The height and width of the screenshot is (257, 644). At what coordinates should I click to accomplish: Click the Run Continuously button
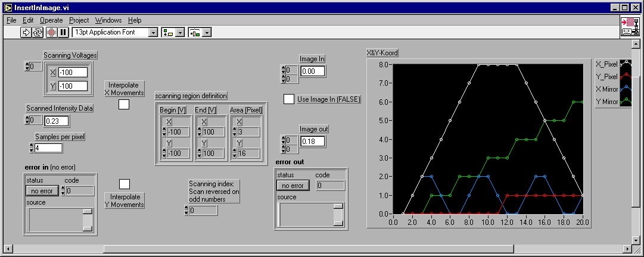[38, 32]
